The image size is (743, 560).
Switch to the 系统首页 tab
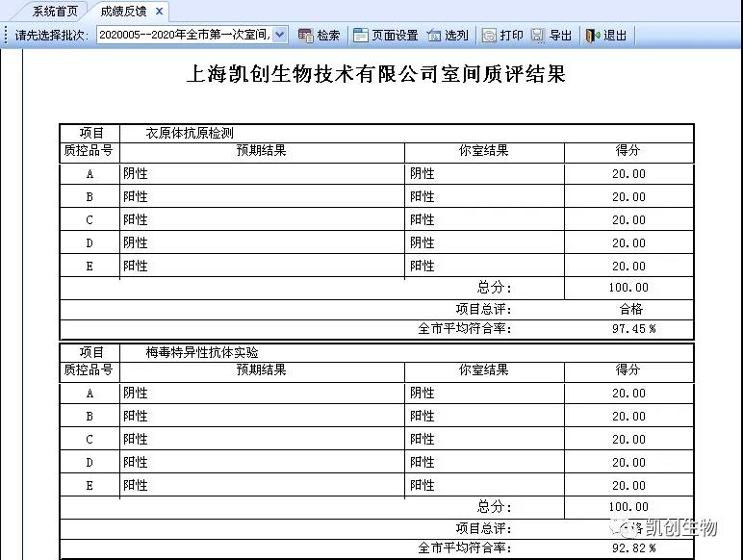tap(55, 12)
